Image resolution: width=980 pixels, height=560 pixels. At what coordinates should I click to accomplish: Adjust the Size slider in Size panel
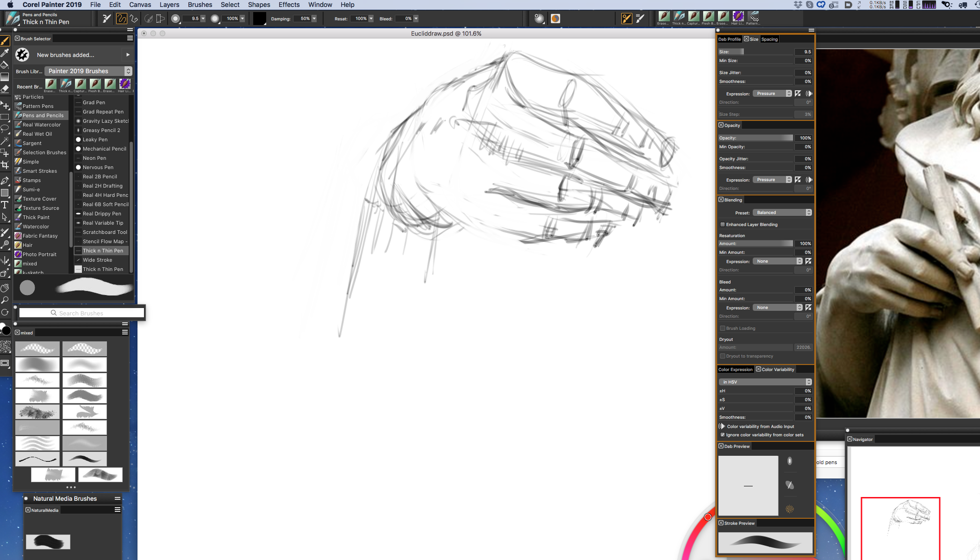coord(756,52)
